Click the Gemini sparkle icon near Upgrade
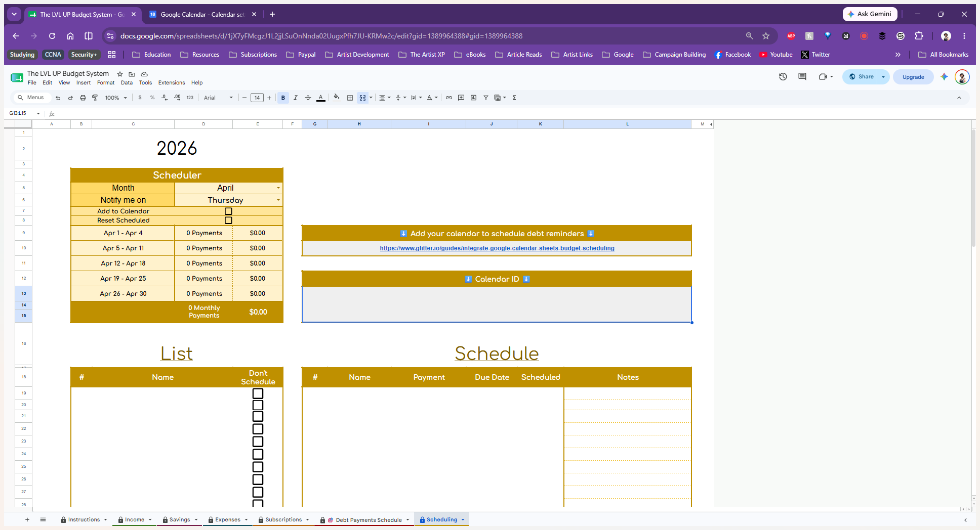This screenshot has width=980, height=530. [944, 77]
